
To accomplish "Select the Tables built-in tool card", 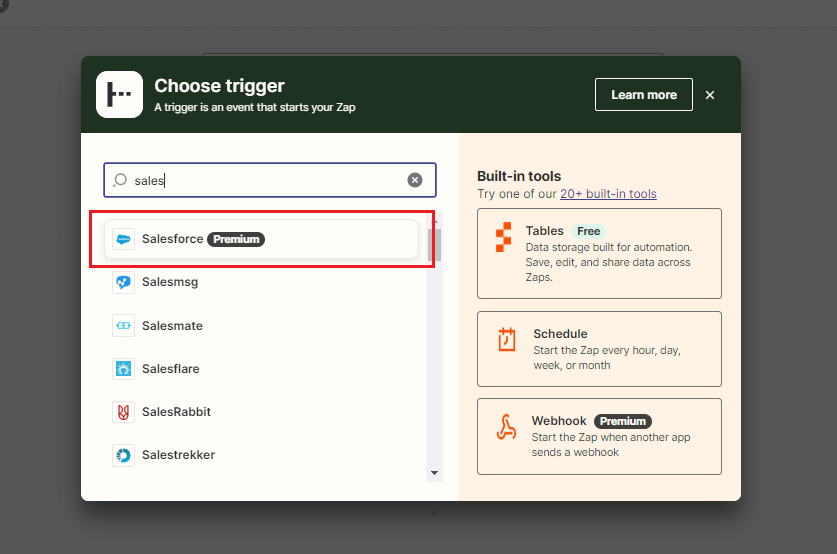I will pos(599,254).
